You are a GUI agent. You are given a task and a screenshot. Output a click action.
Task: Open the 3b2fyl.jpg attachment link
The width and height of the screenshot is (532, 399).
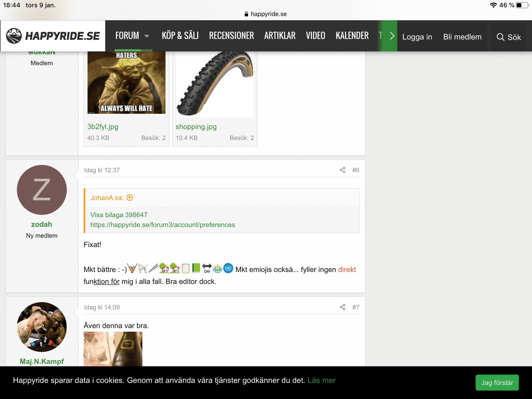point(103,127)
